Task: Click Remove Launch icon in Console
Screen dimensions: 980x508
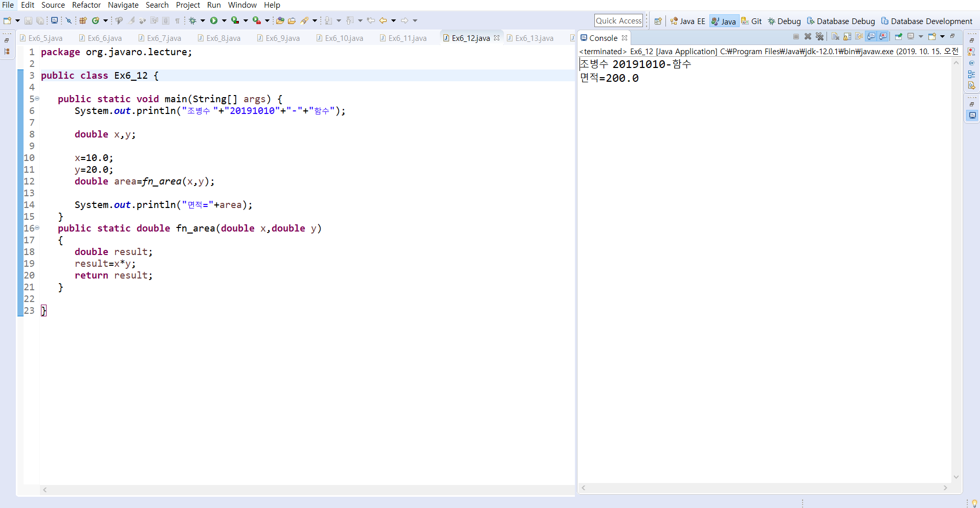Action: tap(808, 36)
